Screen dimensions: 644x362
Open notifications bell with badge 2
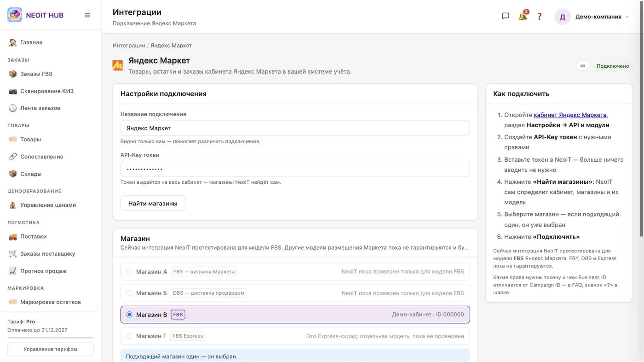523,16
